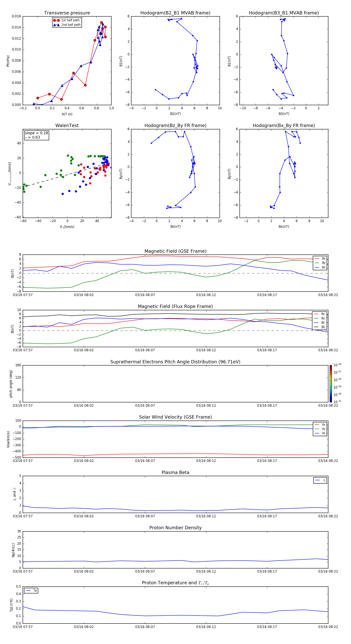The width and height of the screenshot is (351, 644).
Task: Select 'Bx' in the GSE field legend
Action: pos(320,259)
